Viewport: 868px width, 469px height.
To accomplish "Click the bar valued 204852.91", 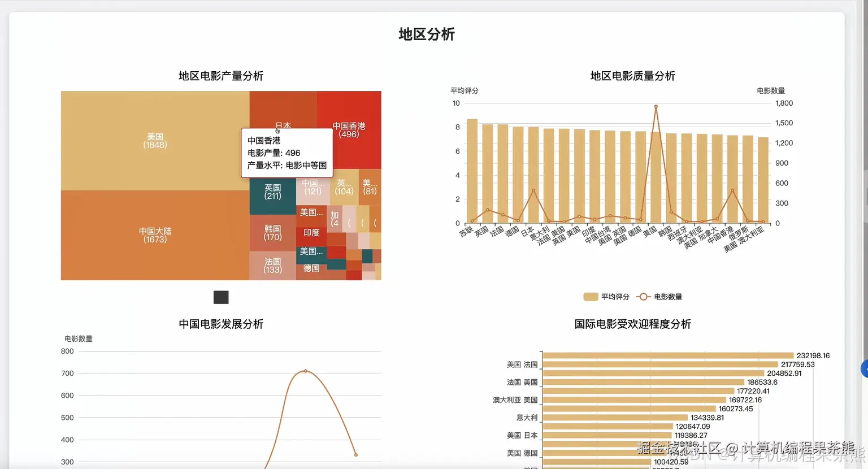I will (x=653, y=373).
